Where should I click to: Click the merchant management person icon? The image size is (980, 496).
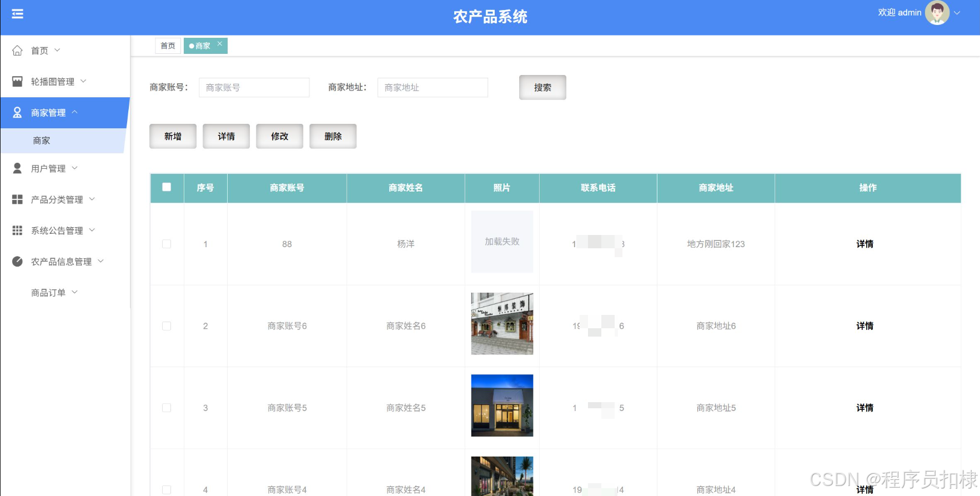point(17,113)
